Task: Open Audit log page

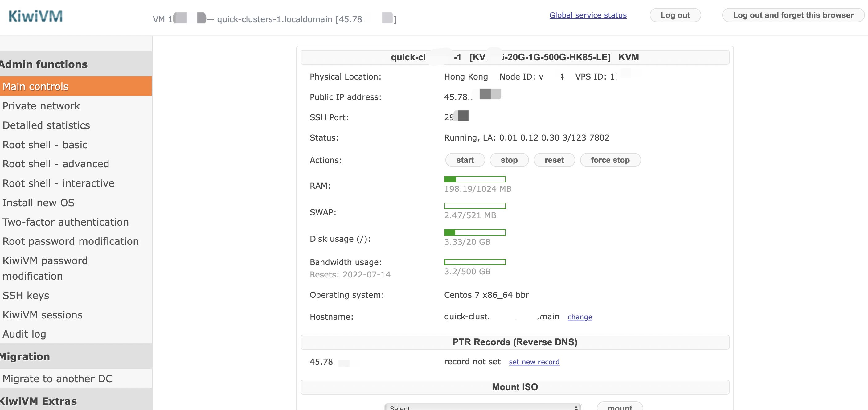Action: pos(76,334)
